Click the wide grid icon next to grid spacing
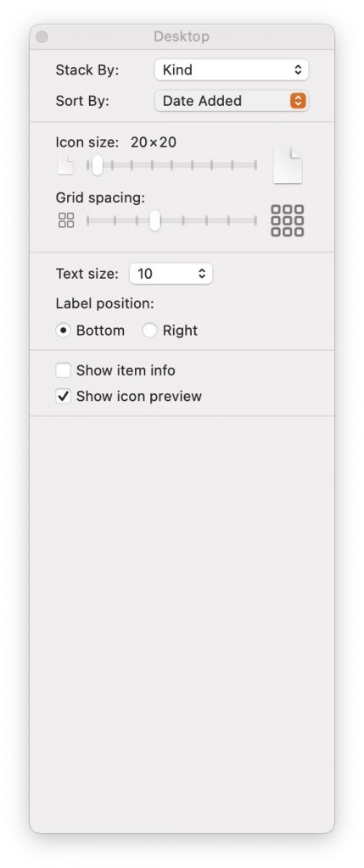Viewport: 364px width, 868px height. pyautogui.click(x=288, y=220)
